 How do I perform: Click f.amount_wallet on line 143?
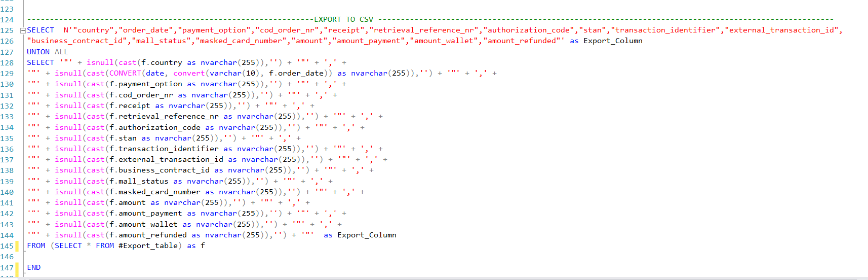pyautogui.click(x=143, y=224)
